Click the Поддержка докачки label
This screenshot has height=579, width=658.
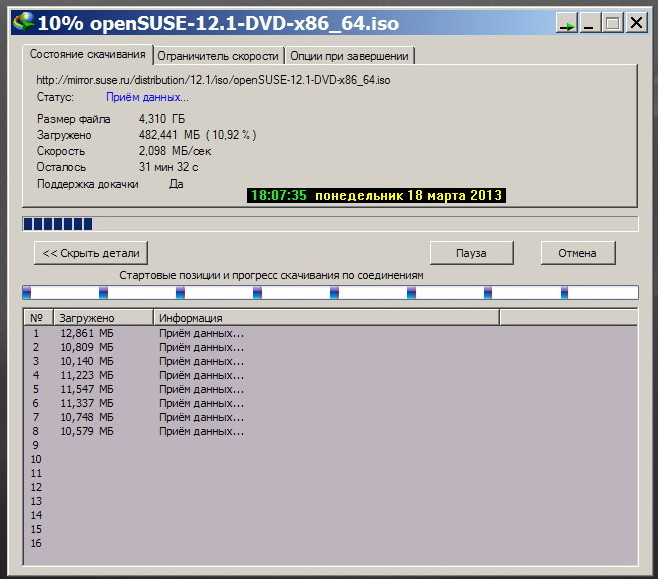click(x=88, y=184)
